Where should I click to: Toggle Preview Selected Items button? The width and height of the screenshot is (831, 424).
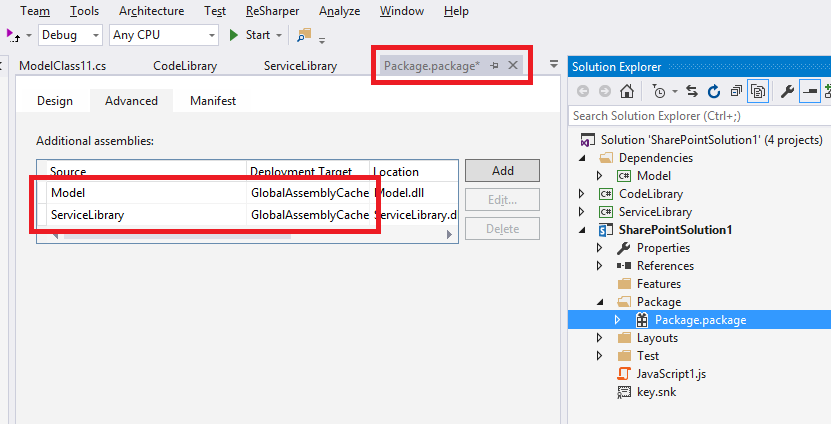pos(809,91)
